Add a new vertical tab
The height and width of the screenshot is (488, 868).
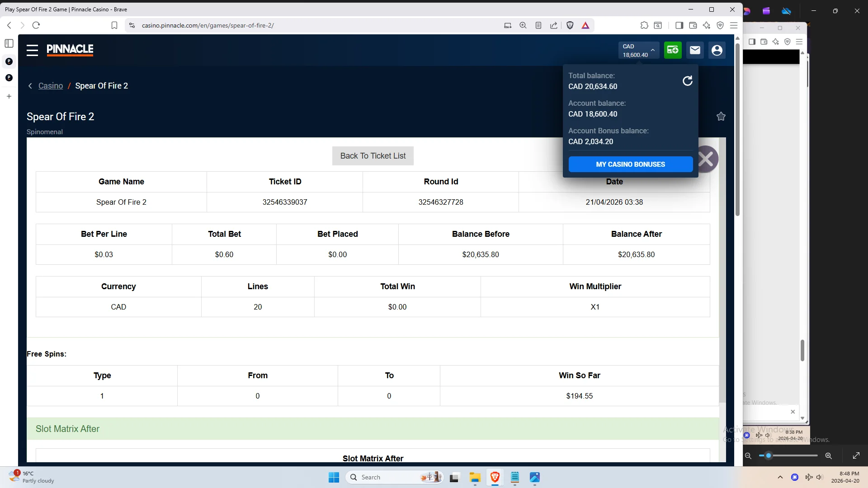tap(9, 96)
